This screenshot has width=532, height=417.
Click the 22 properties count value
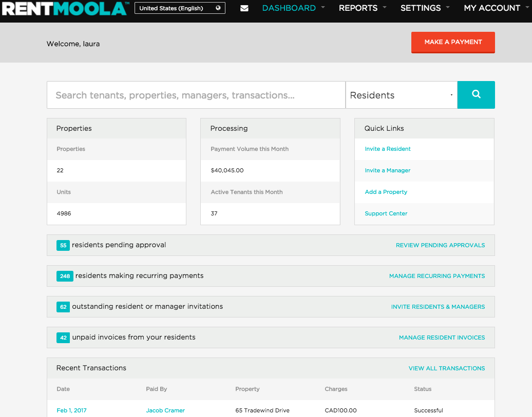(x=60, y=170)
